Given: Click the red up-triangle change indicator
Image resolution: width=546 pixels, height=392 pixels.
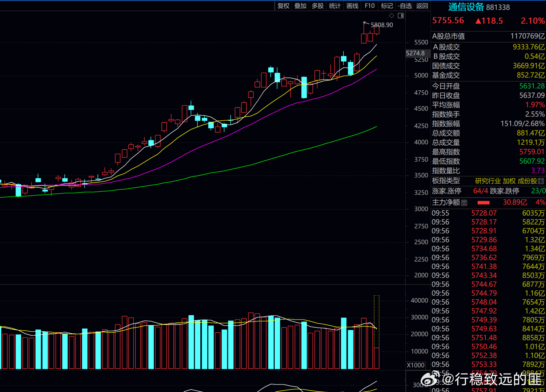Looking at the screenshot, I should click(x=478, y=21).
